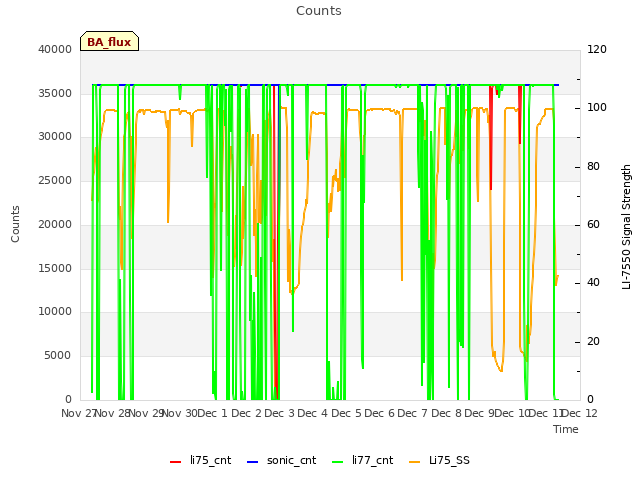Click the 5000 left axis label
The height and width of the screenshot is (480, 640).
click(58, 355)
